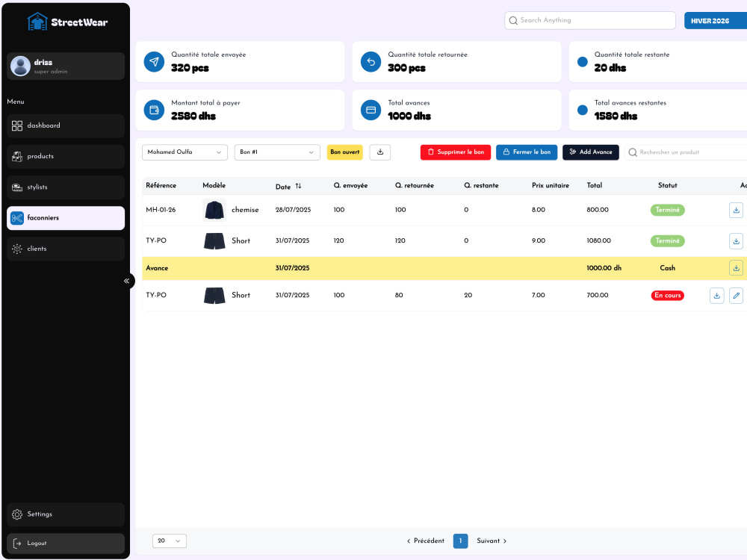Viewport: 747px width, 560px height.
Task: Click the clients gear-like icon
Action: (x=17, y=249)
